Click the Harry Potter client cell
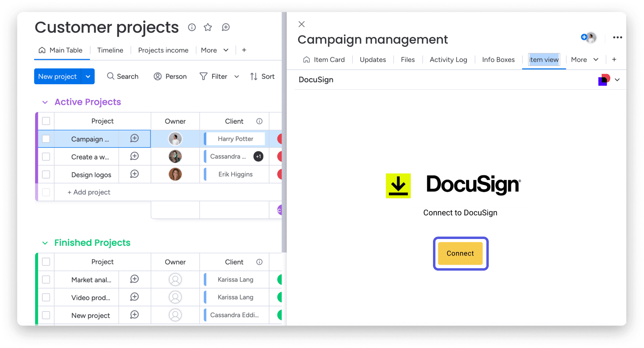Screen dimensions: 644x348 point(235,139)
